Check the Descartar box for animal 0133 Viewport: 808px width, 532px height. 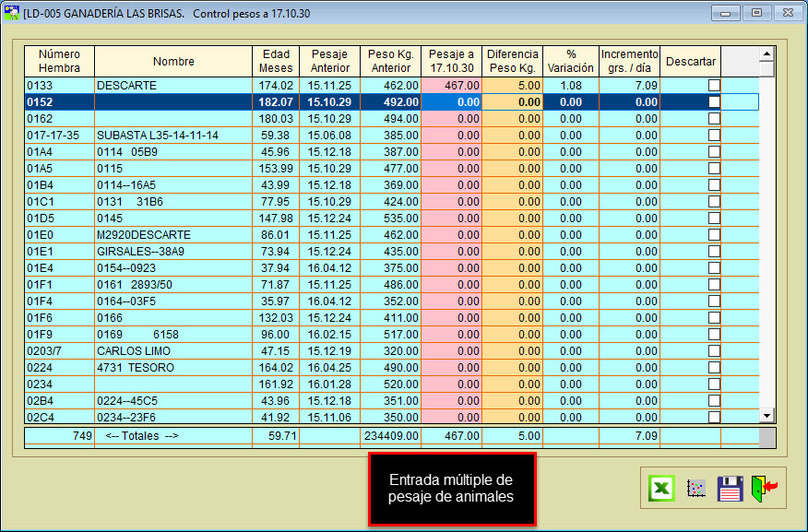coord(714,86)
